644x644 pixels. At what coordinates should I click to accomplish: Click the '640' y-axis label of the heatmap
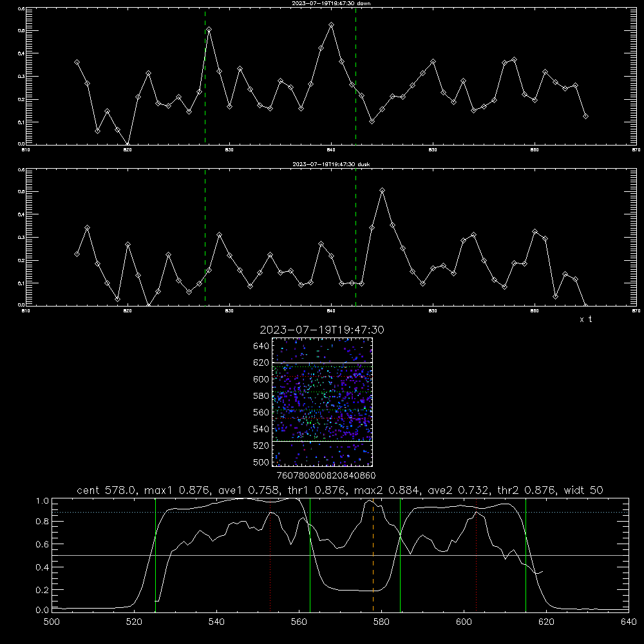(x=261, y=346)
